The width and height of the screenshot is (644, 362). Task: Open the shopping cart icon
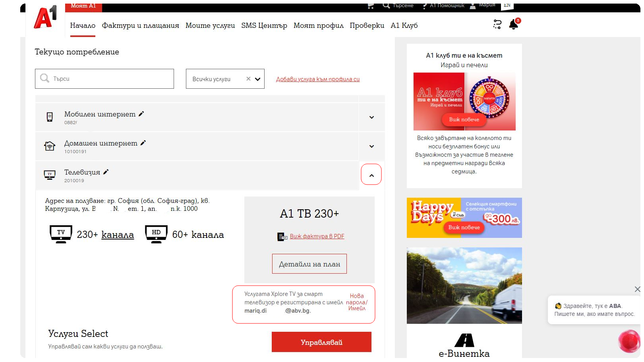tap(371, 6)
